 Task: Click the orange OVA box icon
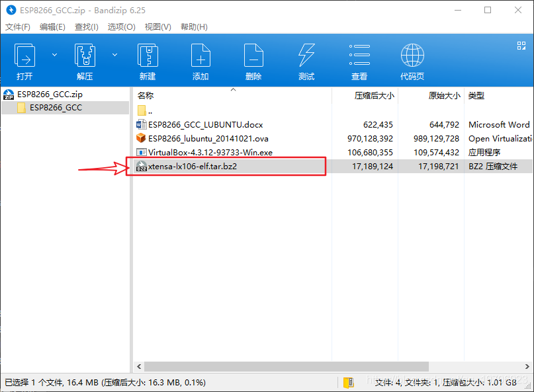pyautogui.click(x=141, y=138)
